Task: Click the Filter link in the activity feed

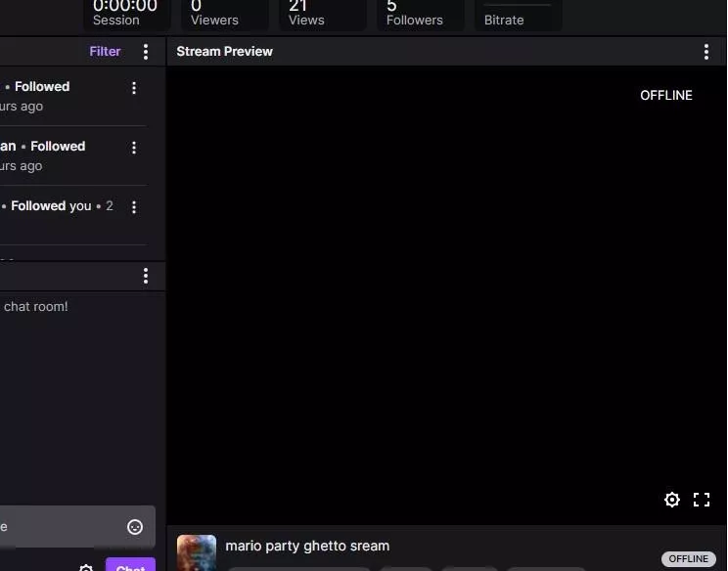Action: click(105, 52)
